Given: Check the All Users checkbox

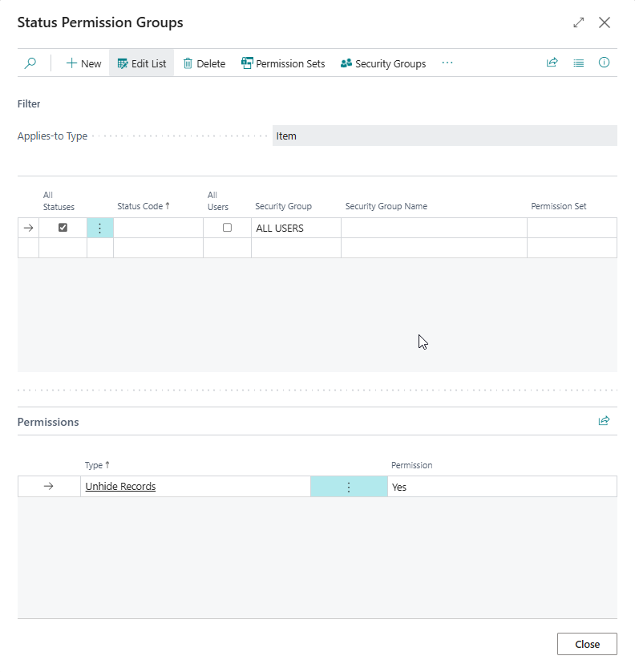Looking at the screenshot, I should point(227,228).
